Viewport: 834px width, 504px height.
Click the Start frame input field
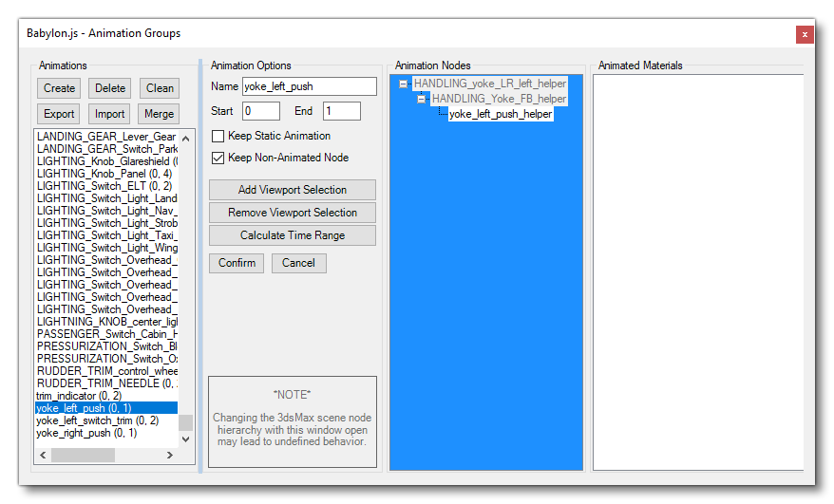pos(260,112)
